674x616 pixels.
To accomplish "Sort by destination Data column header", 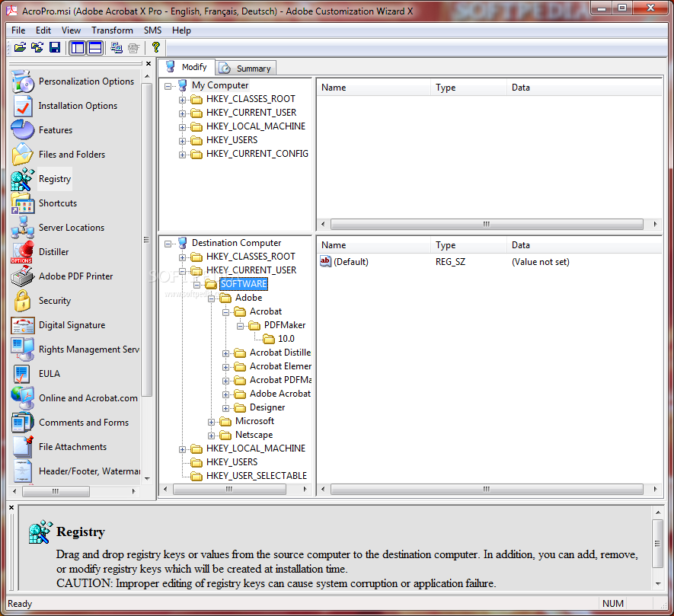I will coord(584,245).
